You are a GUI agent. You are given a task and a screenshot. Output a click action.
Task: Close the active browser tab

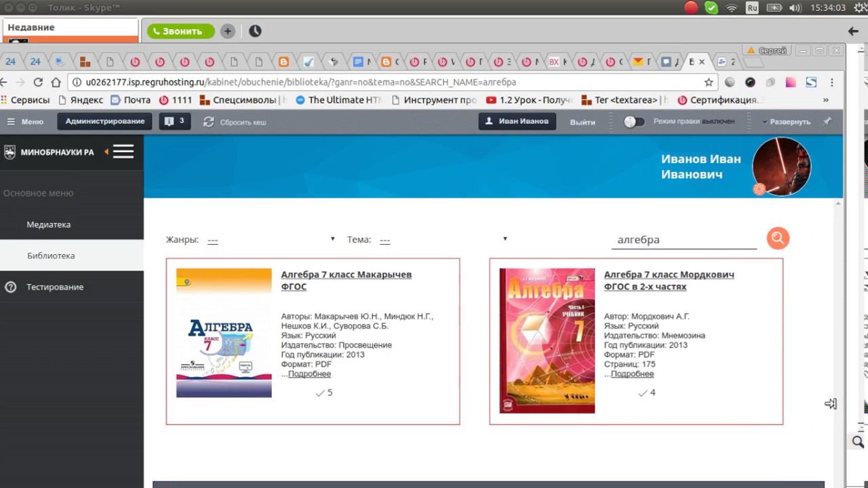(702, 62)
